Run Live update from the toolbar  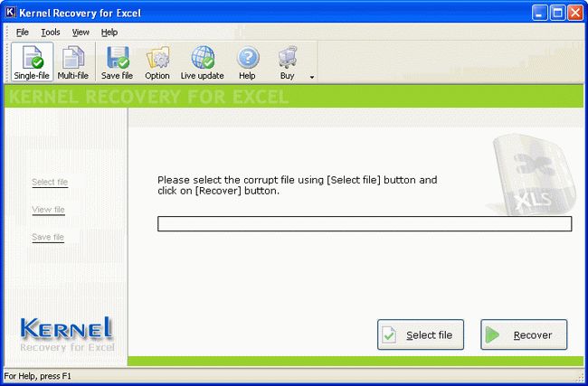(203, 61)
